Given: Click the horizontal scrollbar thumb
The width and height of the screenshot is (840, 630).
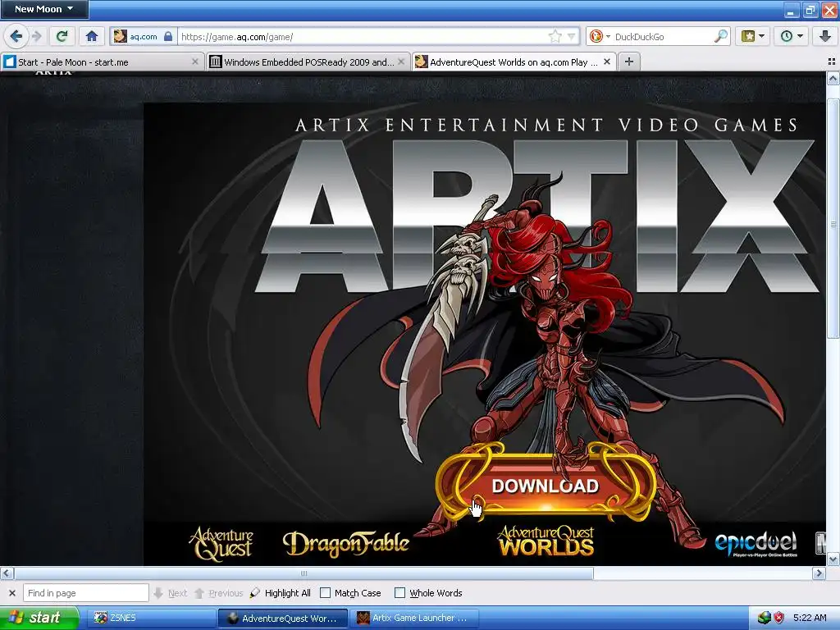Looking at the screenshot, I should pos(304,573).
